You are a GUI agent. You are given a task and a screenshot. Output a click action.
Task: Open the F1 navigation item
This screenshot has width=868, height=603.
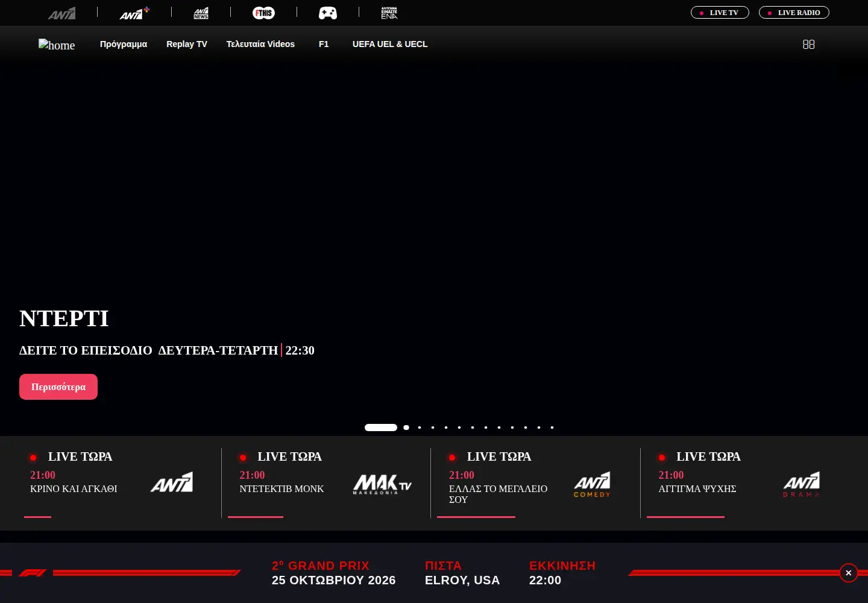pos(324,44)
